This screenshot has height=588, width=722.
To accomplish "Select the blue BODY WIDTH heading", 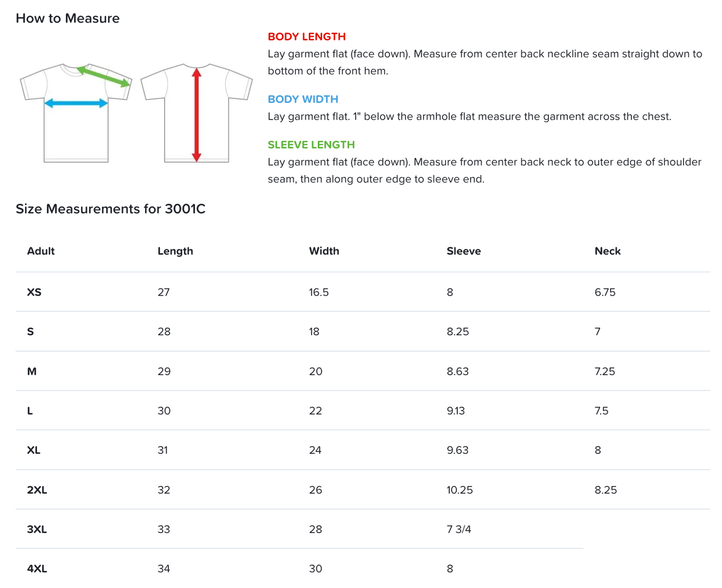I will click(x=303, y=99).
